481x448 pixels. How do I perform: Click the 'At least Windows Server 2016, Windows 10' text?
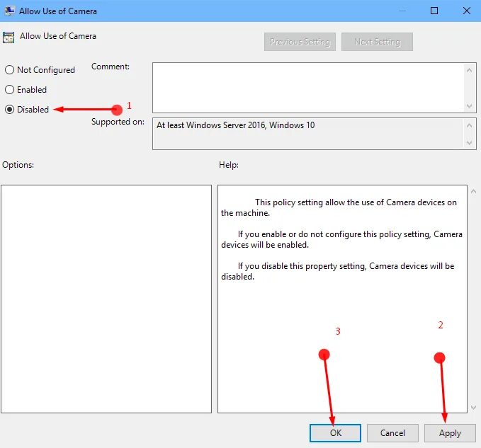coord(236,125)
